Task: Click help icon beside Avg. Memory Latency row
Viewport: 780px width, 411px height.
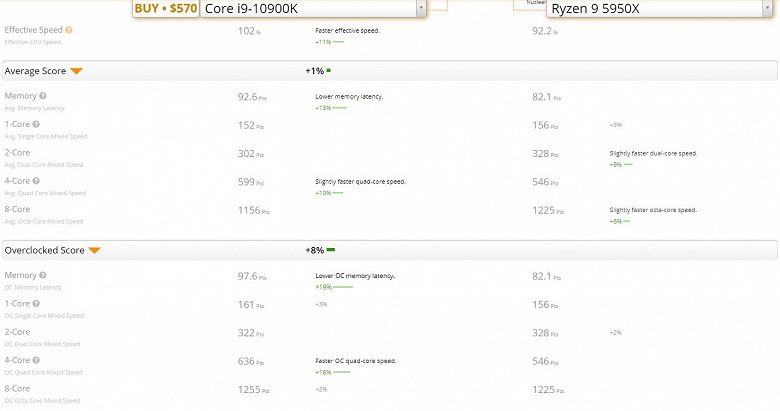Action: [x=43, y=96]
